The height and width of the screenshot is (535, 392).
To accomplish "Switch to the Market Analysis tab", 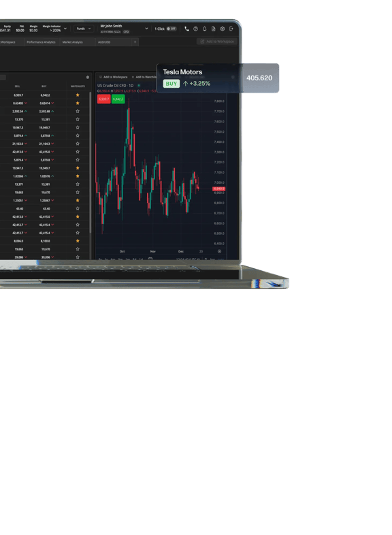I will 72,42.
